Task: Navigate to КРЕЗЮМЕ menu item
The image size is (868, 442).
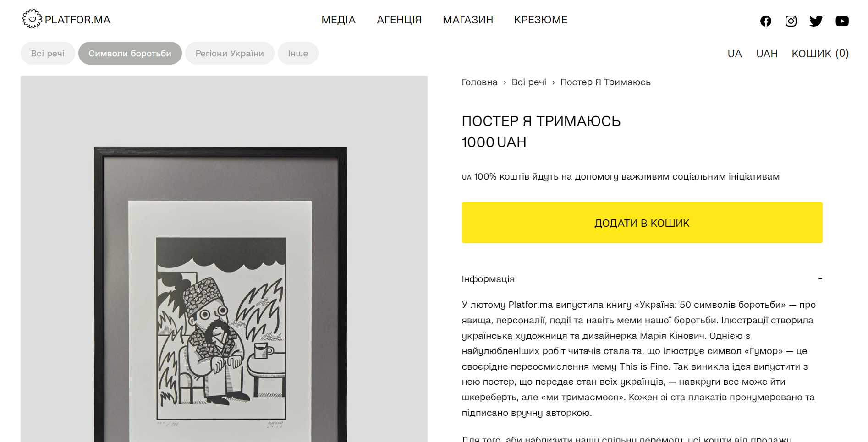Action: [x=541, y=20]
